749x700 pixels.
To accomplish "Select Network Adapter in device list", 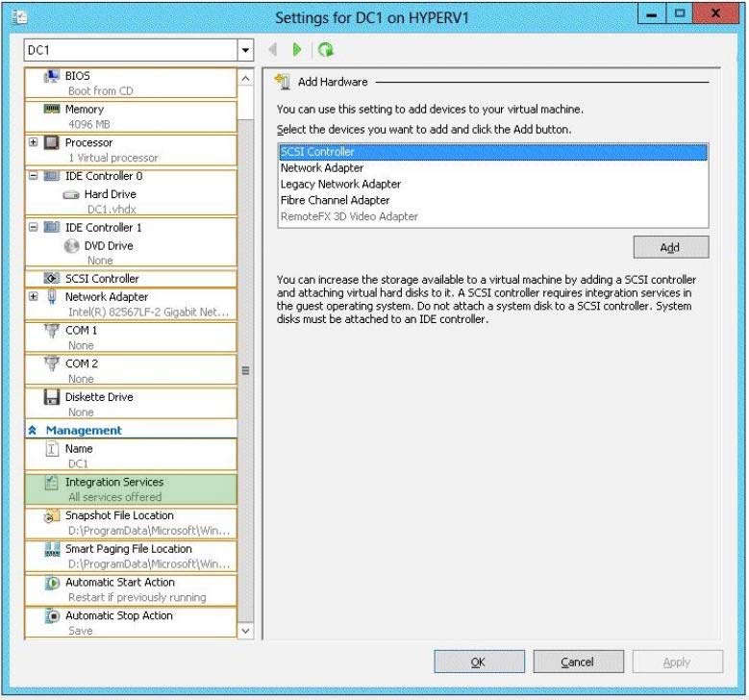I will (x=493, y=168).
